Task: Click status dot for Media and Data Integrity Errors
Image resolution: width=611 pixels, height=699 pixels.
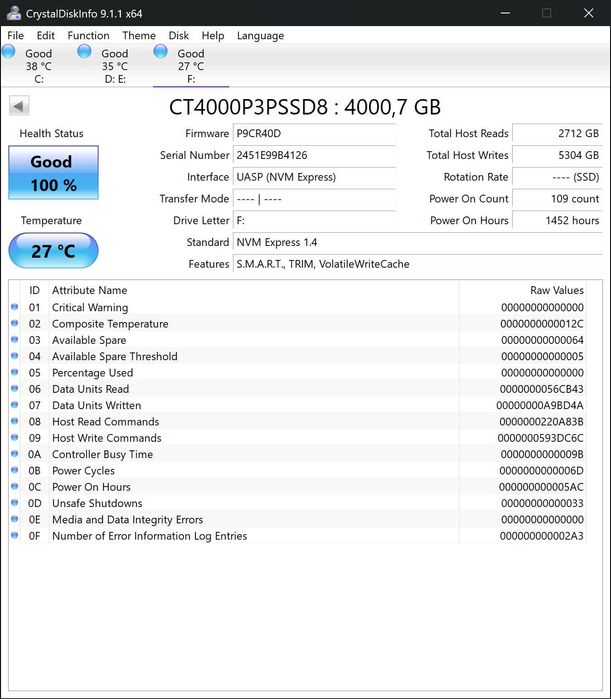Action: [x=15, y=519]
